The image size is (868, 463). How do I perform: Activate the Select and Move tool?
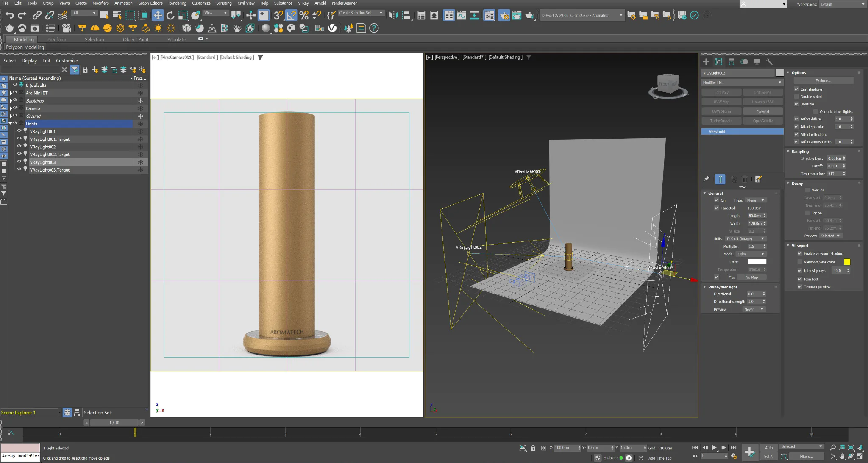pyautogui.click(x=157, y=16)
